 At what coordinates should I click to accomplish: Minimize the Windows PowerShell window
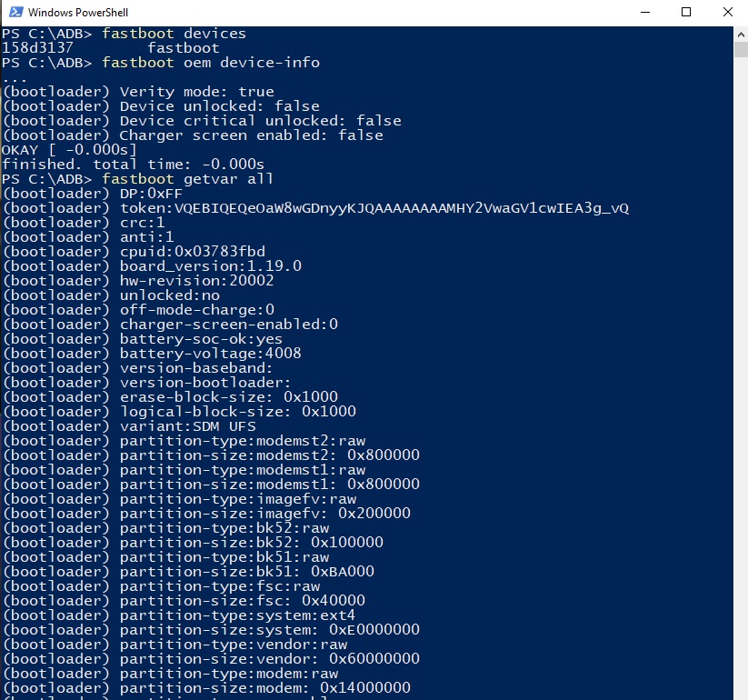(645, 12)
